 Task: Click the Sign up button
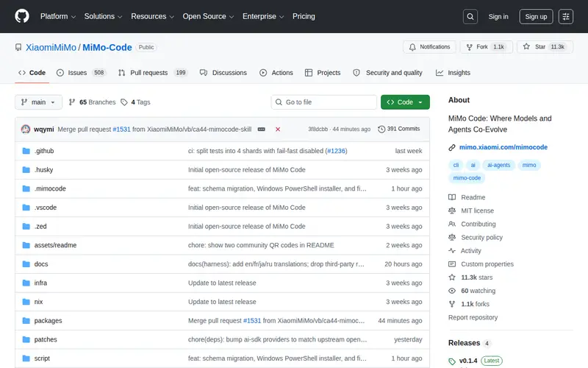click(536, 16)
